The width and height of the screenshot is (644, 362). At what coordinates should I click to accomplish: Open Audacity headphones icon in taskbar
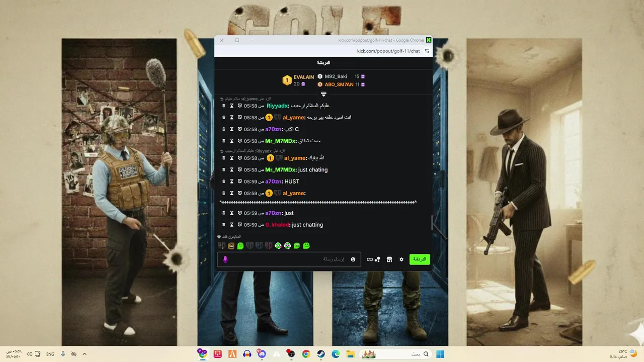[247, 354]
